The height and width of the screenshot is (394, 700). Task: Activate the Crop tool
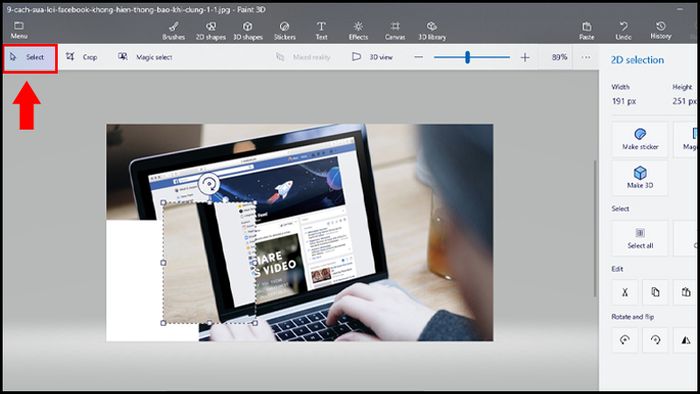pos(81,57)
